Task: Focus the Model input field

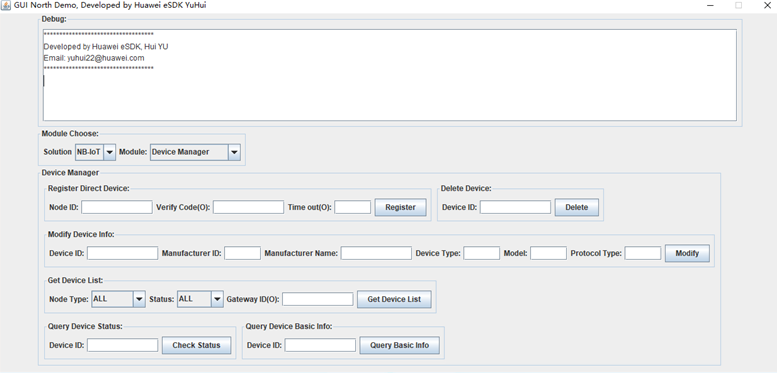Action: pyautogui.click(x=548, y=253)
